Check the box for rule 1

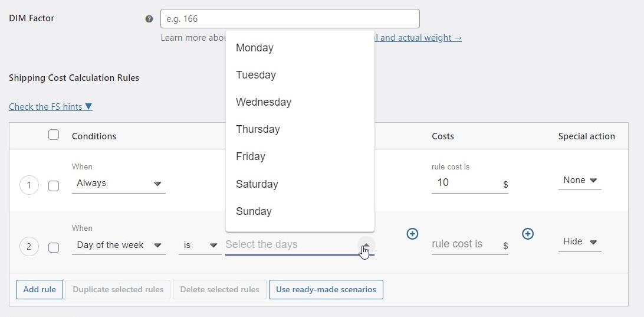[54, 186]
